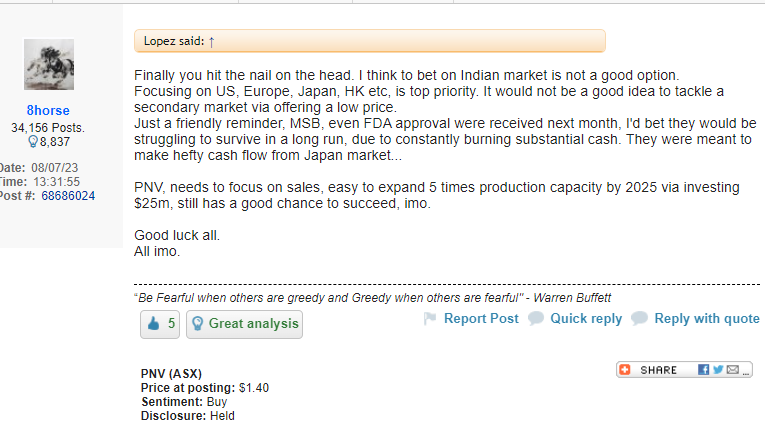Share the post via Facebook icon
The width and height of the screenshot is (765, 434).
(x=703, y=370)
